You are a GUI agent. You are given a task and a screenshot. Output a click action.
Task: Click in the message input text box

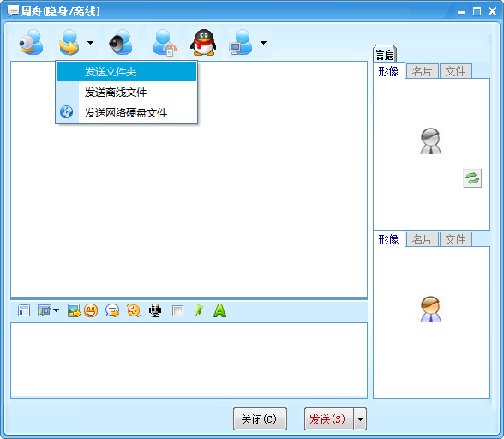pos(189,360)
